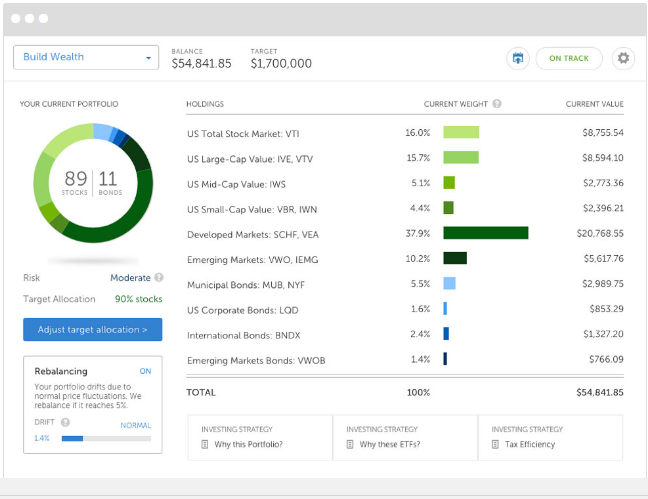
Task: Open the Why this Portfolio? article
Action: click(248, 444)
